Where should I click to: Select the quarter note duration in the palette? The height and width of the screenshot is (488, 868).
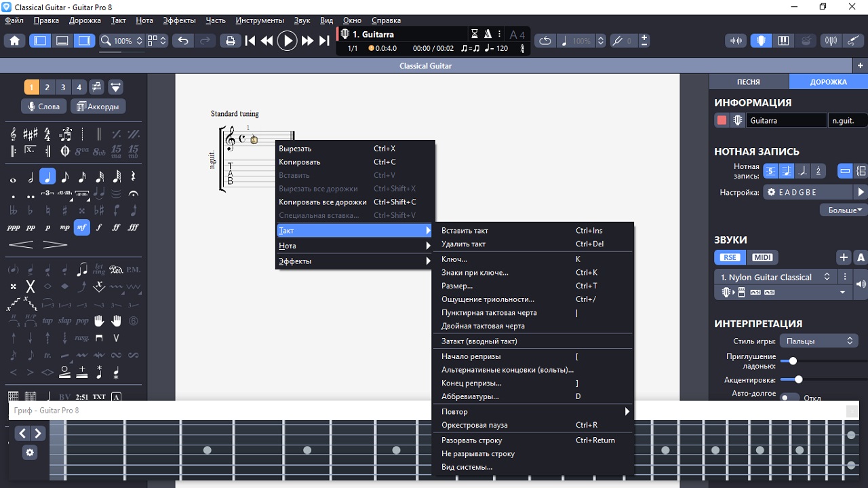[47, 177]
